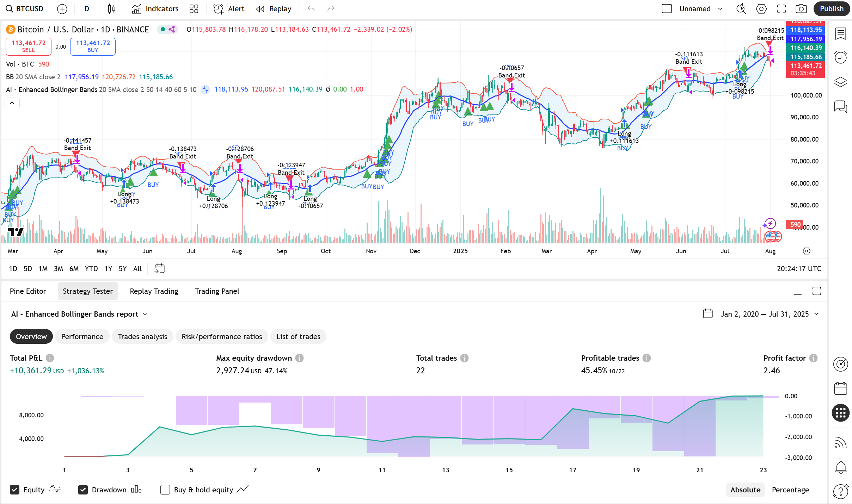Enter fullscreen mode
This screenshot has width=852, height=504.
tap(781, 9)
